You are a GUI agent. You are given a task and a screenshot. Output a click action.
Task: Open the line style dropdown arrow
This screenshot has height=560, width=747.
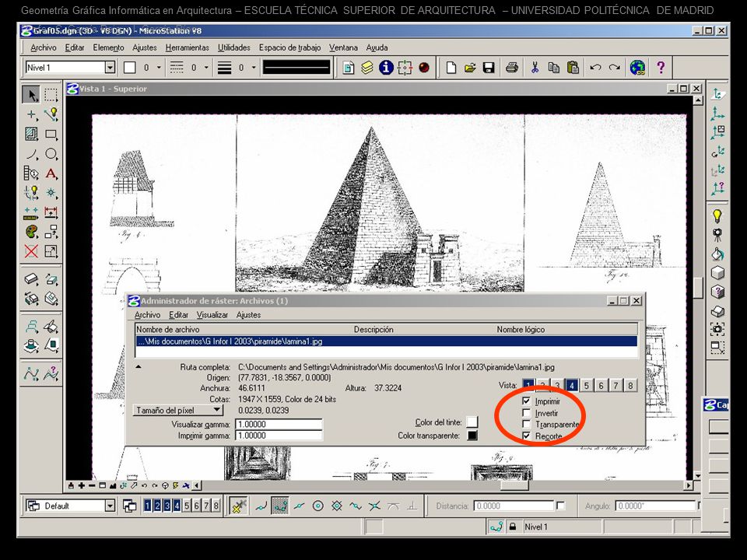206,68
